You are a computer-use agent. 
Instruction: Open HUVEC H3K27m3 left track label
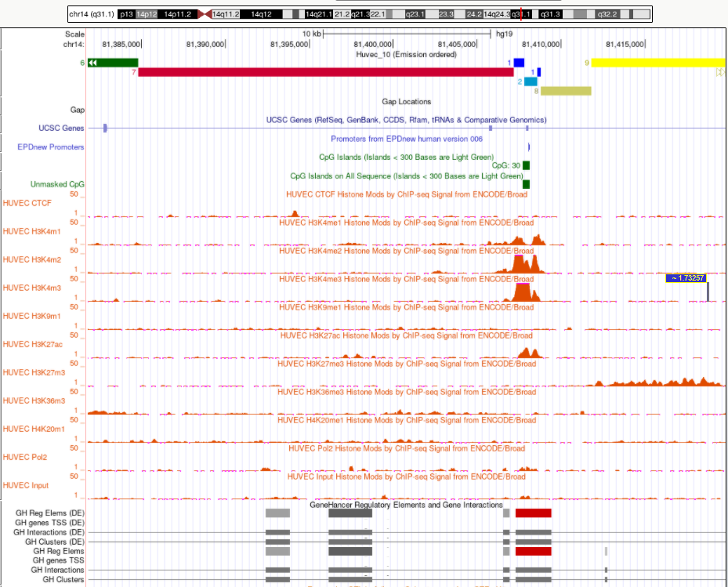point(34,372)
